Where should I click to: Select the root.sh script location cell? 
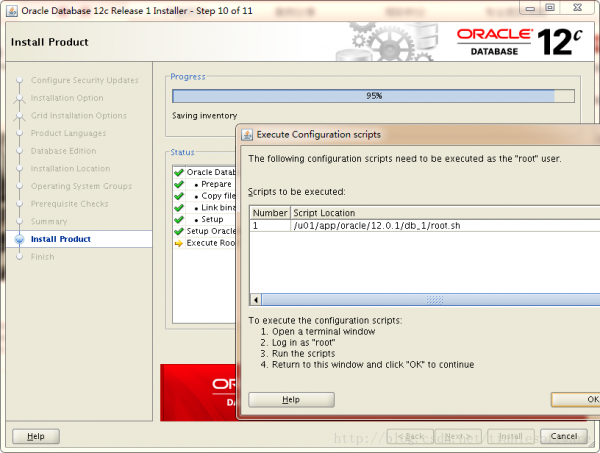click(445, 226)
